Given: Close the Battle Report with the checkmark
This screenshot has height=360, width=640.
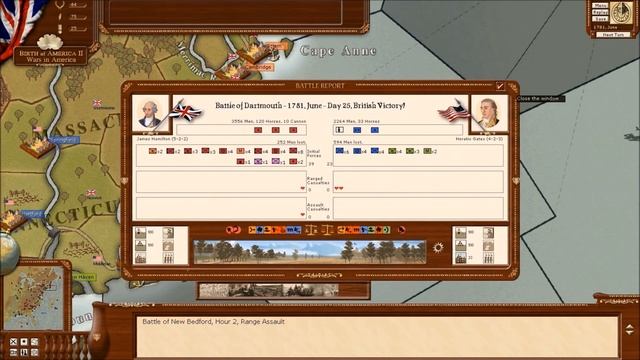Looking at the screenshot, I should pos(500,86).
